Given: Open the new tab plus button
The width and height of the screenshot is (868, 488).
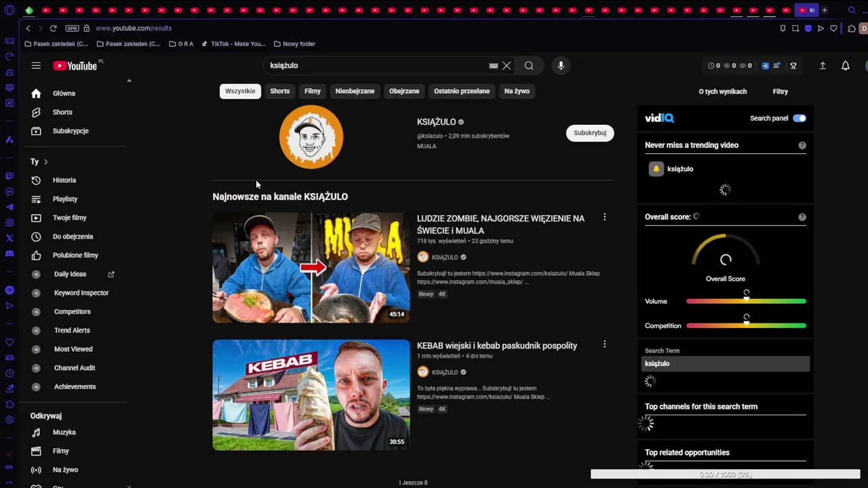Looking at the screenshot, I should coord(825,10).
